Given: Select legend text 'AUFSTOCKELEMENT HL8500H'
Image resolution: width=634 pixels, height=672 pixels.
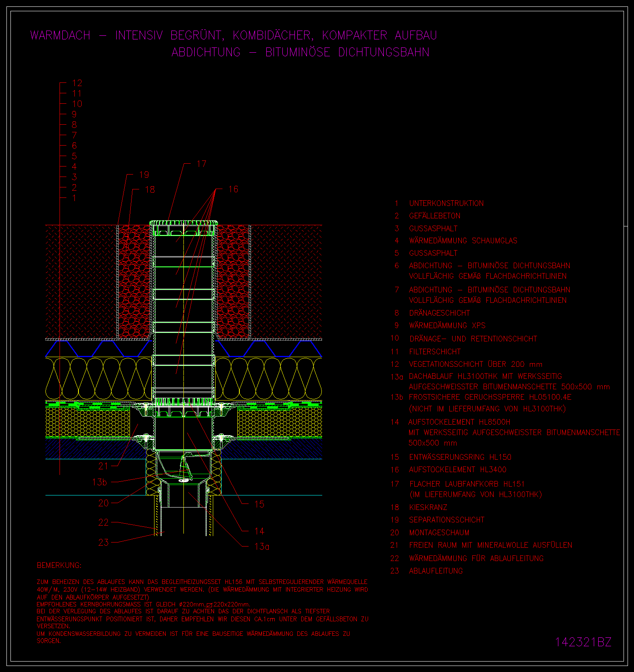Looking at the screenshot, I should (459, 422).
